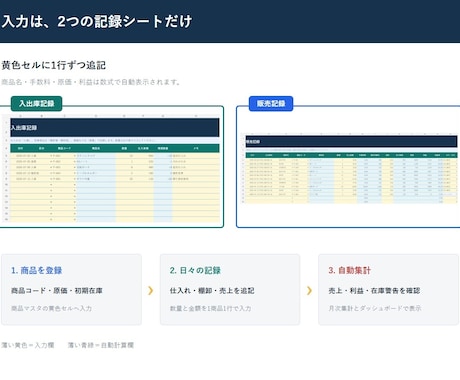This screenshot has height=380, width=460.
Task: Click the subtitle about 商品名・手数料・原価・利益
Action: coord(91,82)
